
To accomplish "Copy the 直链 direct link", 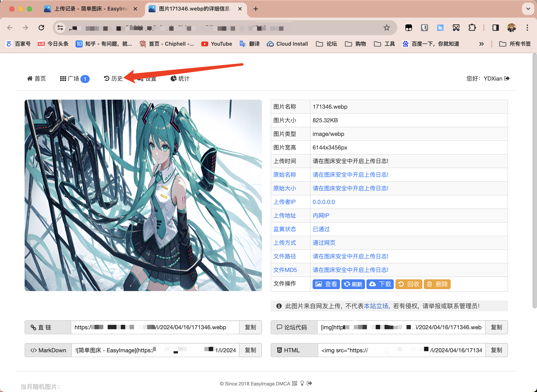I will (250, 327).
